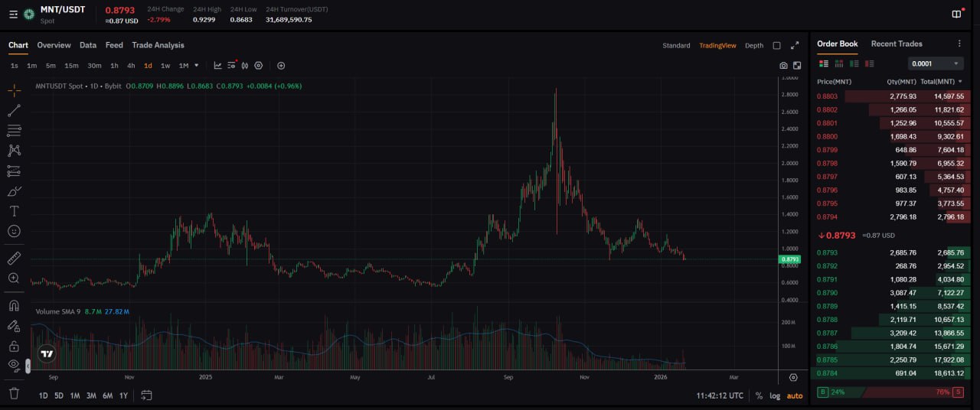Image resolution: width=980 pixels, height=410 pixels.
Task: Expand the Total(MNT) column dropdown
Action: [x=960, y=82]
